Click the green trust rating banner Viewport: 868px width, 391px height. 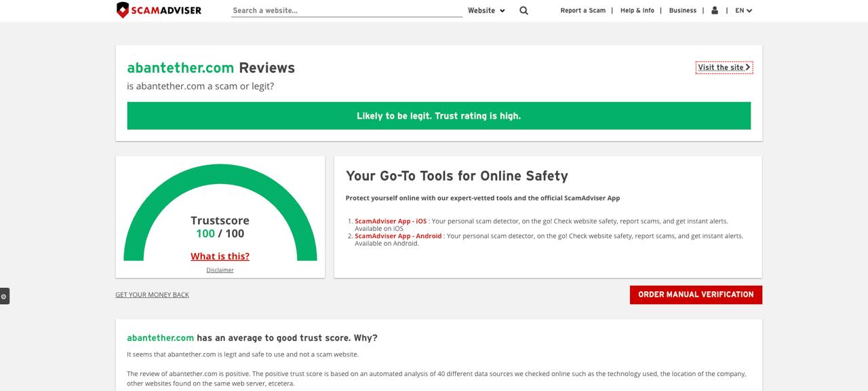coord(439,115)
